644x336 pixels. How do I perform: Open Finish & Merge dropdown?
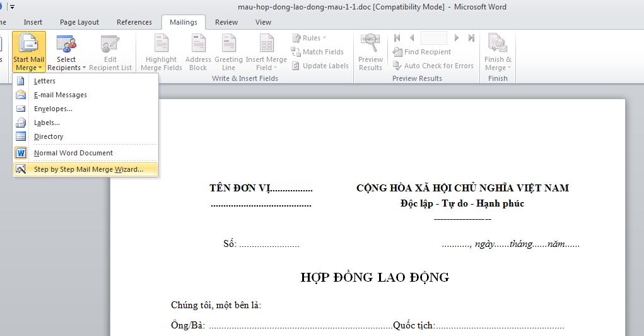(x=498, y=52)
